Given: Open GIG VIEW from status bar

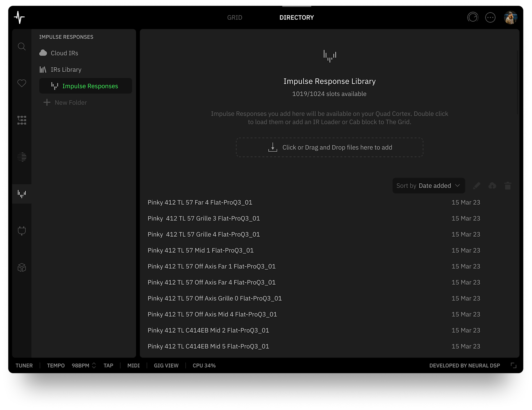Looking at the screenshot, I should click(166, 365).
